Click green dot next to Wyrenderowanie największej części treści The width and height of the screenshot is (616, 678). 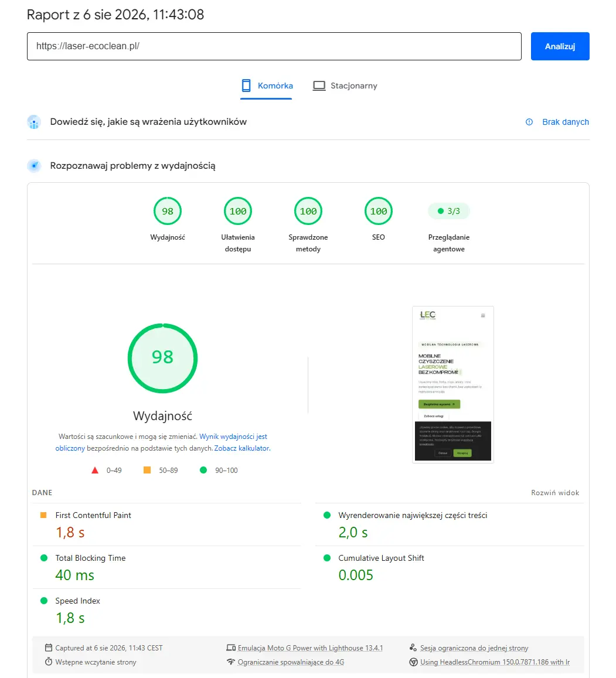[x=327, y=515]
